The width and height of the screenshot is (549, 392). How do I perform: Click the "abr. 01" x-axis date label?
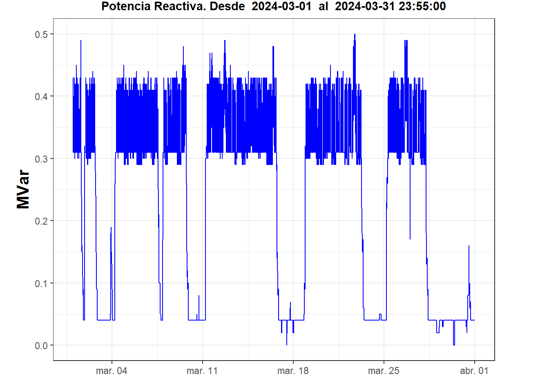pyautogui.click(x=474, y=371)
